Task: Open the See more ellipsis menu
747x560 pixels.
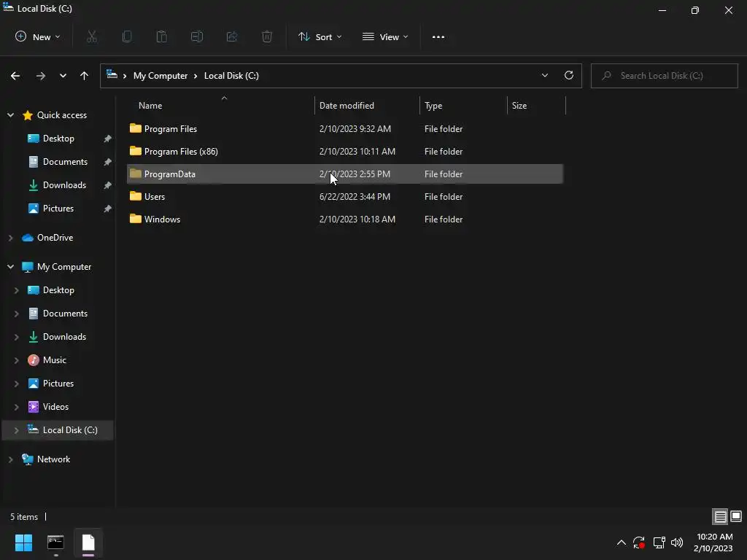Action: tap(438, 36)
